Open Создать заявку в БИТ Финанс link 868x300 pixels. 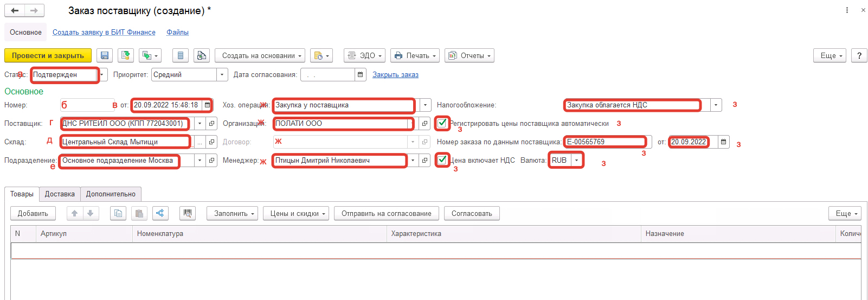pos(104,33)
